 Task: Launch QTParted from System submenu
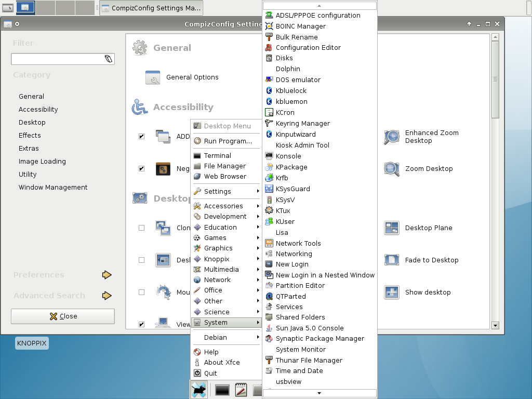click(320, 296)
